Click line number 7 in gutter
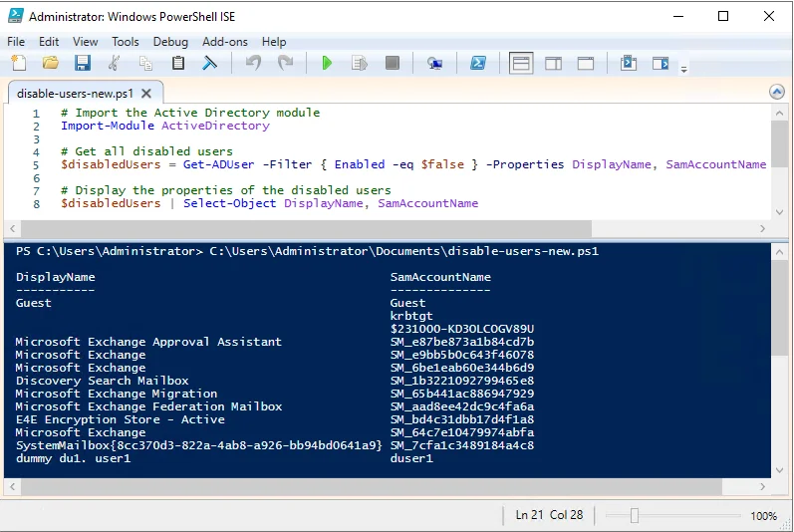The width and height of the screenshot is (794, 532). [x=36, y=191]
